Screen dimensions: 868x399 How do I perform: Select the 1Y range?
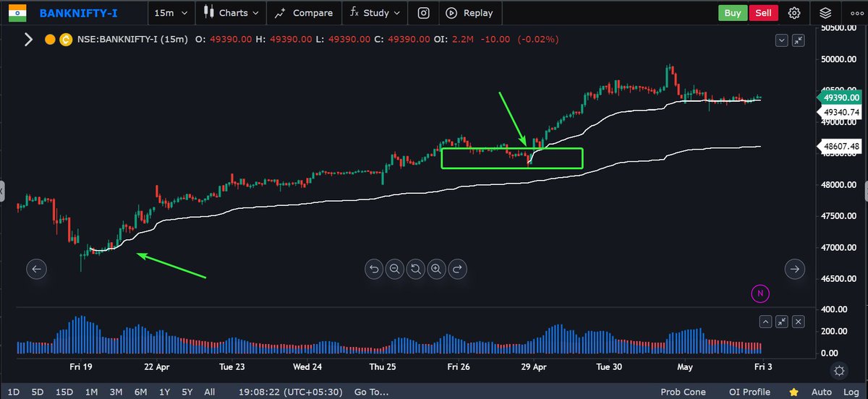tap(164, 392)
